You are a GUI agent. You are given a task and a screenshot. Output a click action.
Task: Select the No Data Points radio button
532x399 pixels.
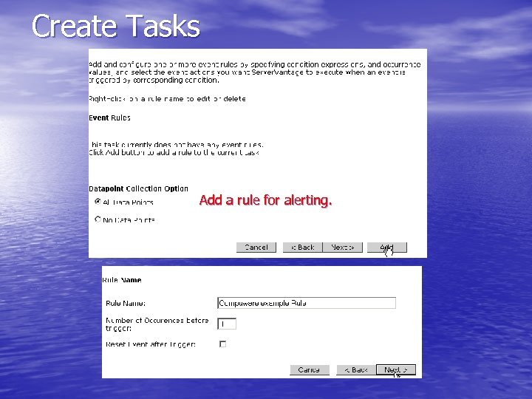tap(98, 219)
